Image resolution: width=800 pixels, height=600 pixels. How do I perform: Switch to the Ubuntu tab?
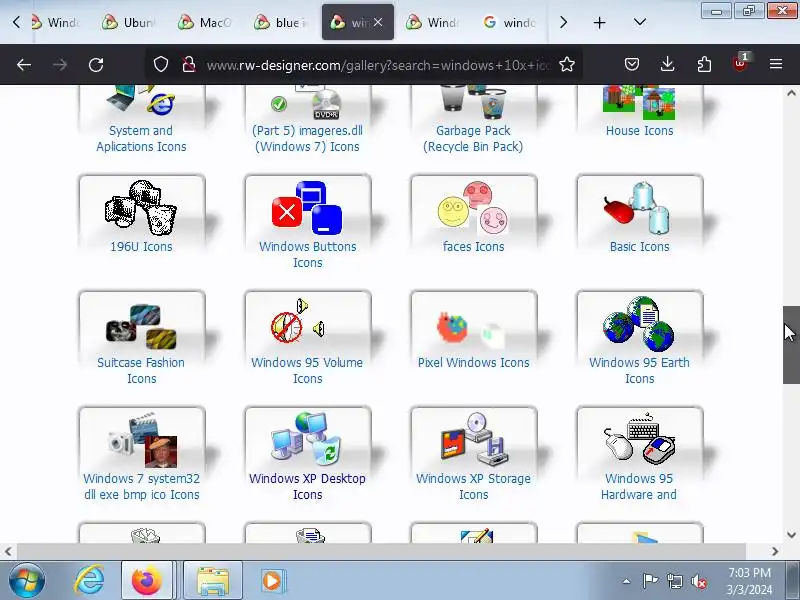(129, 22)
